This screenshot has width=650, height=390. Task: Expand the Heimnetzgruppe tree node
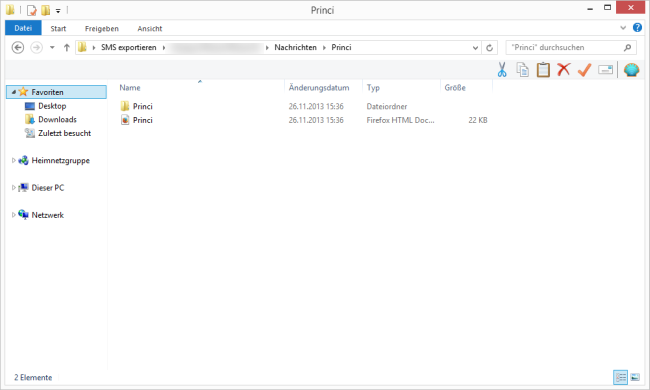click(13, 160)
